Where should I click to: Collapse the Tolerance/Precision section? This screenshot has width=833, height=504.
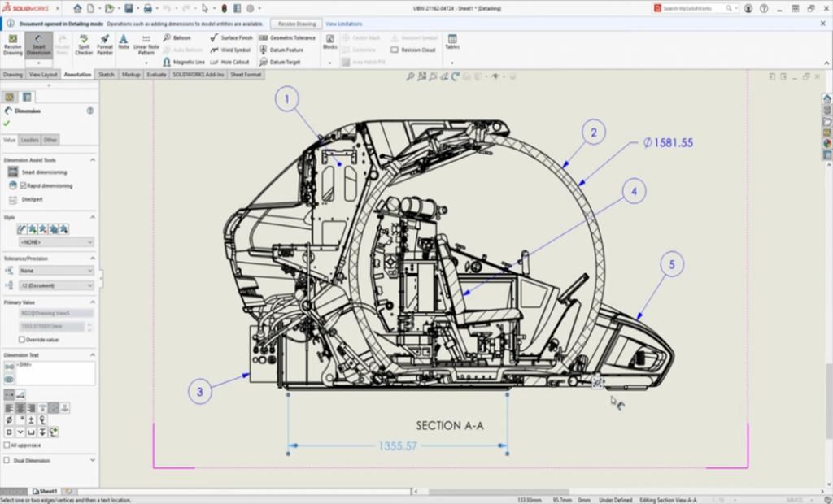click(x=93, y=259)
